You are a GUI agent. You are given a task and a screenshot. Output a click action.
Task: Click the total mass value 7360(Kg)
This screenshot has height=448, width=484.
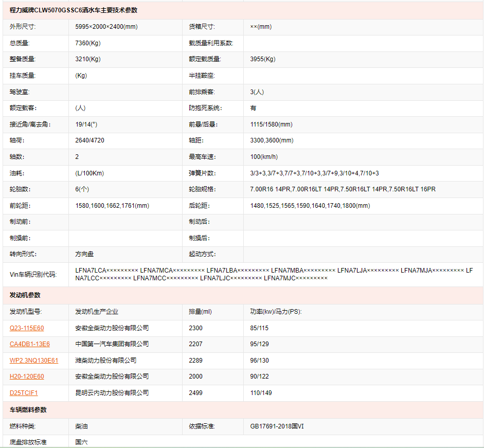click(87, 43)
